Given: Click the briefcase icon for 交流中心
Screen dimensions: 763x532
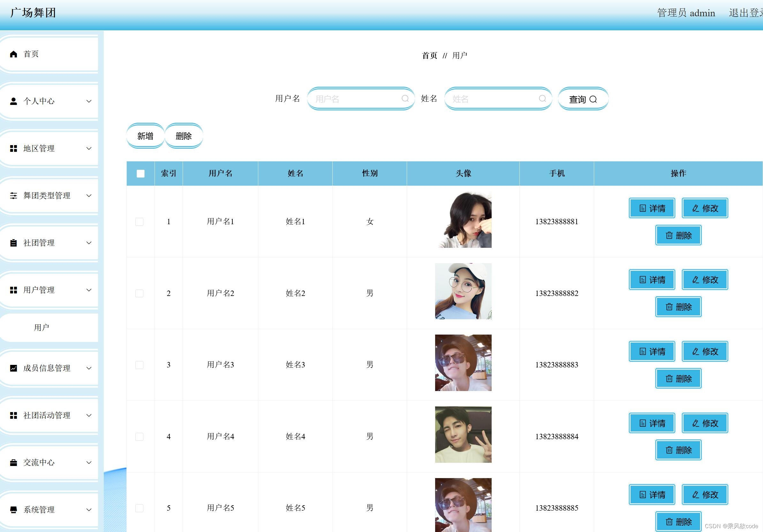Looking at the screenshot, I should pyautogui.click(x=14, y=462).
